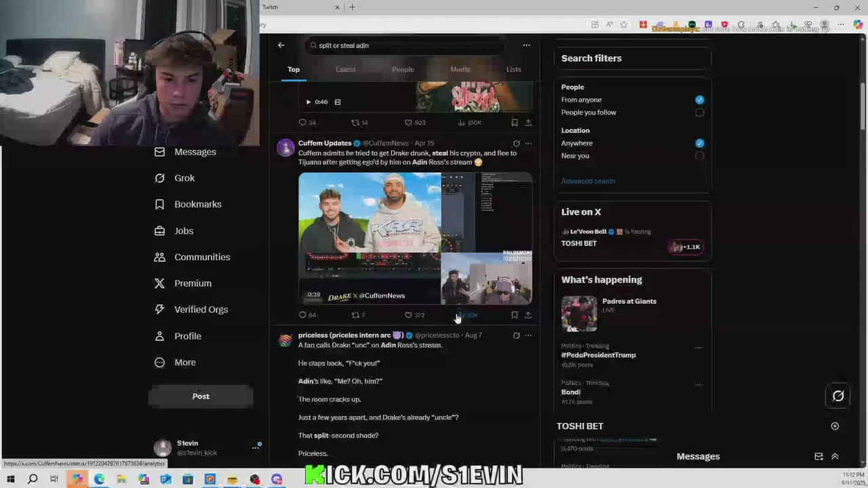Expand the Messages drawer with double chevron
The width and height of the screenshot is (868, 488).
click(835, 457)
